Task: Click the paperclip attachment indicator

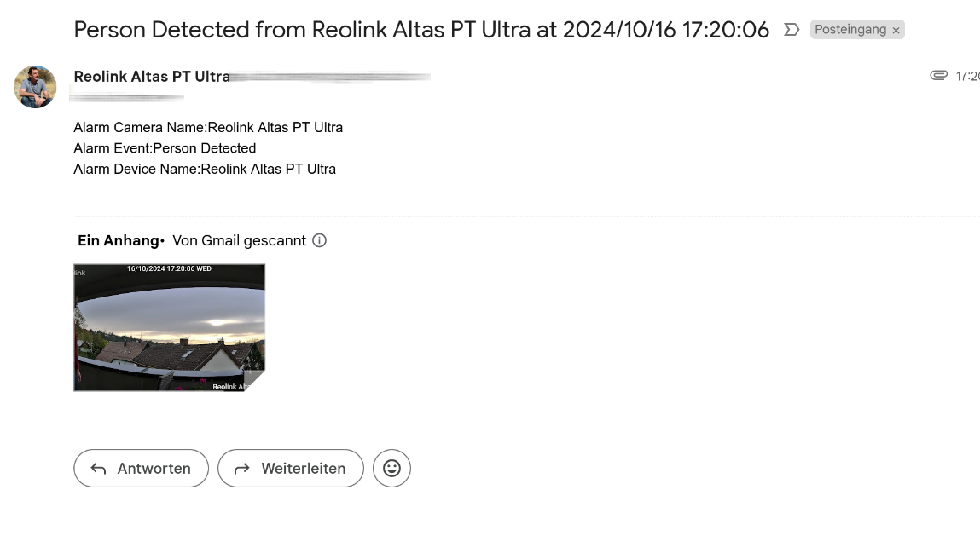Action: pos(938,76)
